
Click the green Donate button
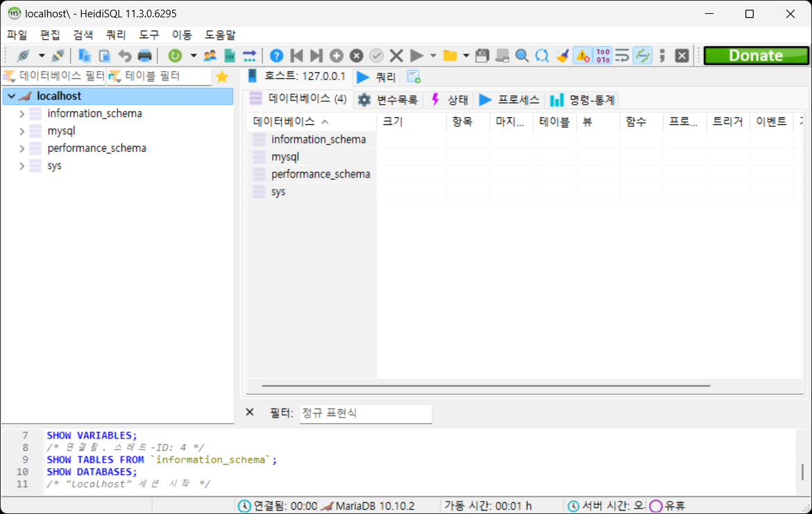pyautogui.click(x=756, y=55)
